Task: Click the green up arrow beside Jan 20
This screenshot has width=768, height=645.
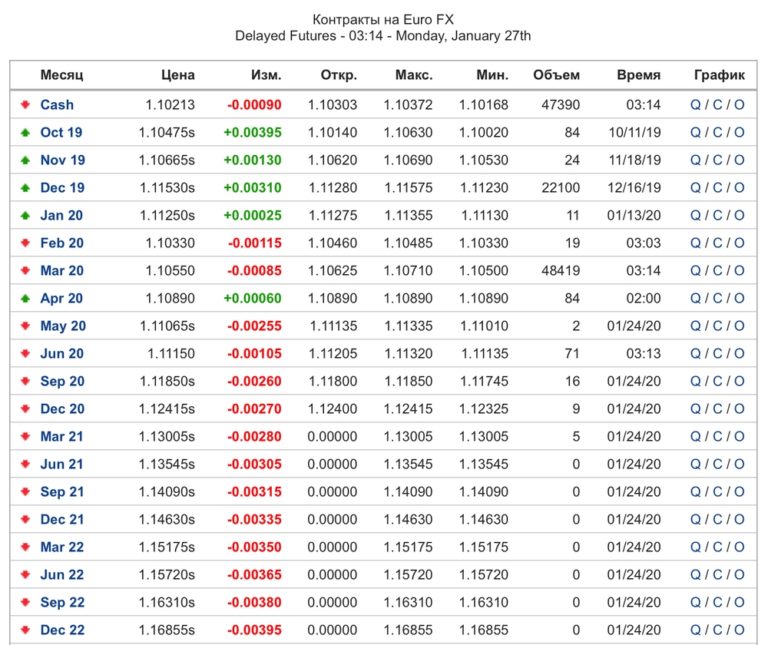Action: click(x=25, y=215)
